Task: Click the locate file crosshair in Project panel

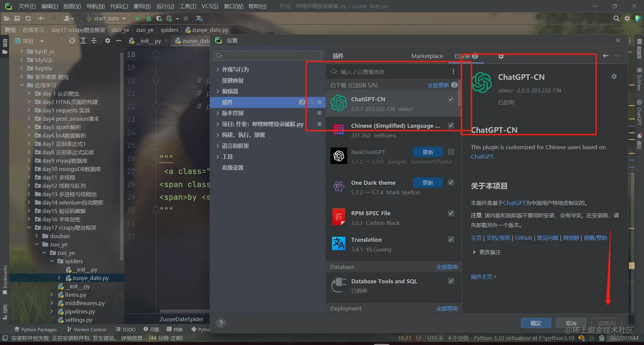Action: (x=72, y=41)
